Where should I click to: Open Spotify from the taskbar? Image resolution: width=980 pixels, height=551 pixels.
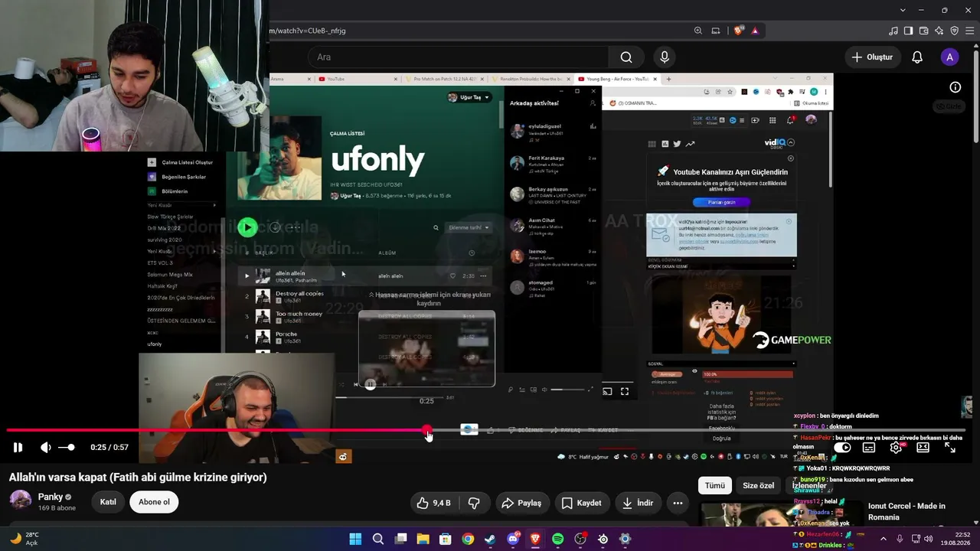point(558,539)
